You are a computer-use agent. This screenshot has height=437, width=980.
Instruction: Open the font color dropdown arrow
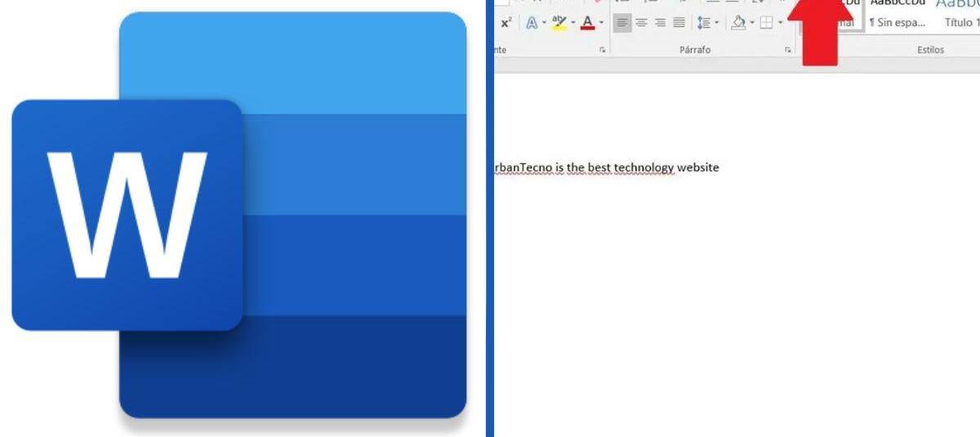(601, 23)
